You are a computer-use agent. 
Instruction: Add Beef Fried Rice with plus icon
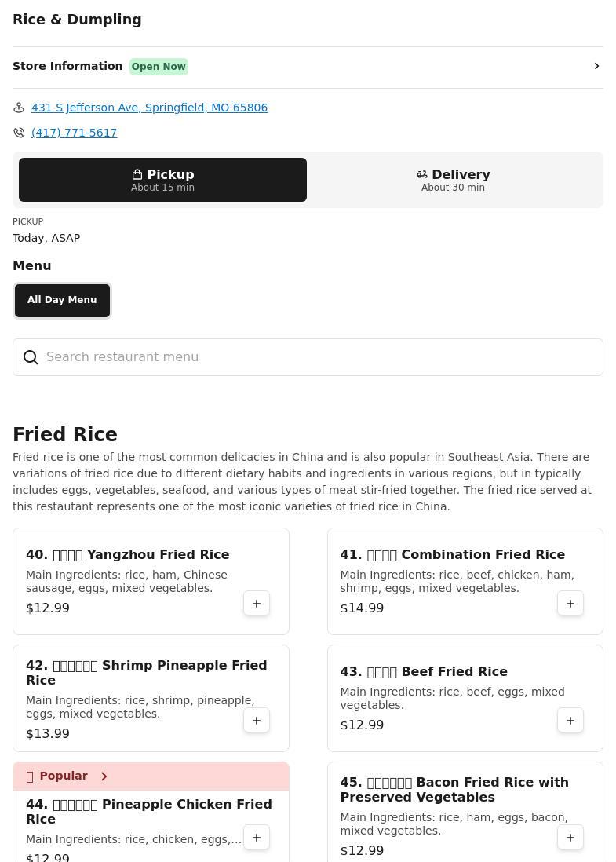pyautogui.click(x=570, y=721)
